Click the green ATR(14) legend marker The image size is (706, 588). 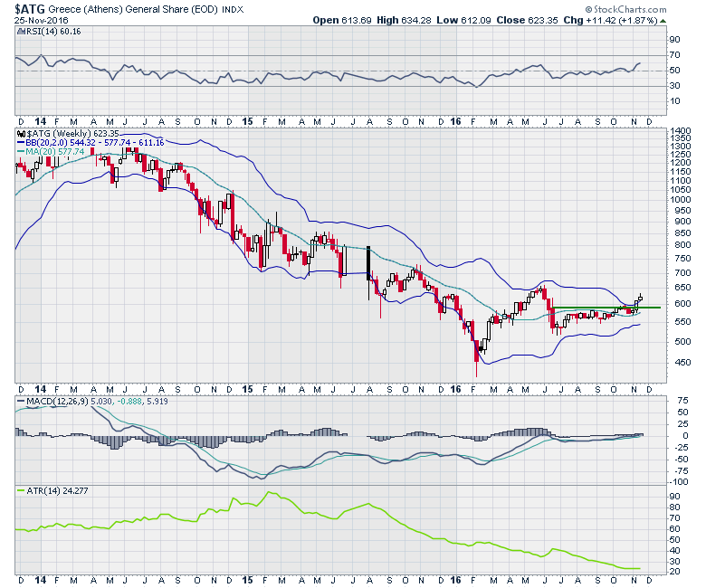coord(20,489)
